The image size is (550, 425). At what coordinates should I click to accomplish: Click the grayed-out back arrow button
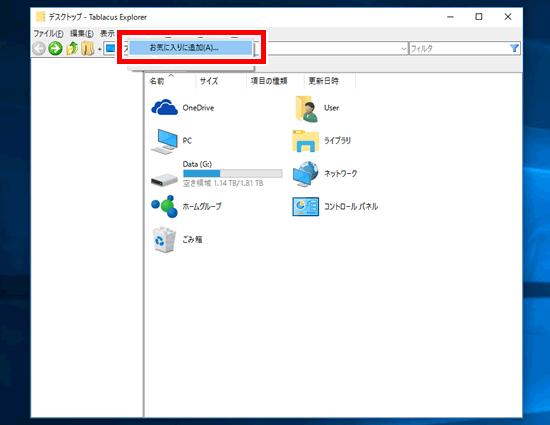pos(39,48)
